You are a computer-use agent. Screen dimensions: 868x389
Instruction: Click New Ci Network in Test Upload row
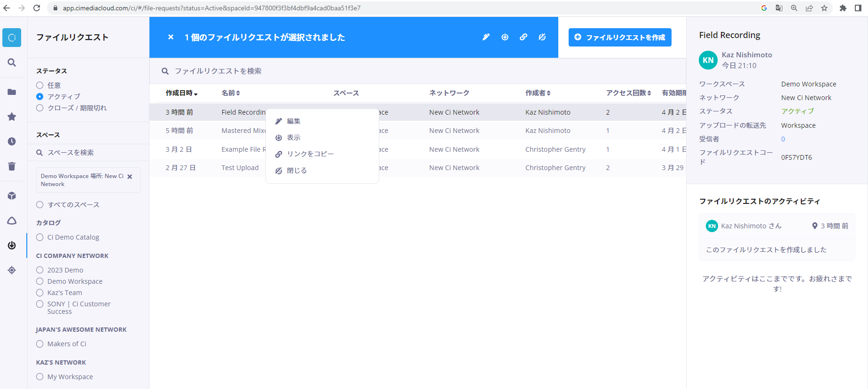(x=454, y=168)
